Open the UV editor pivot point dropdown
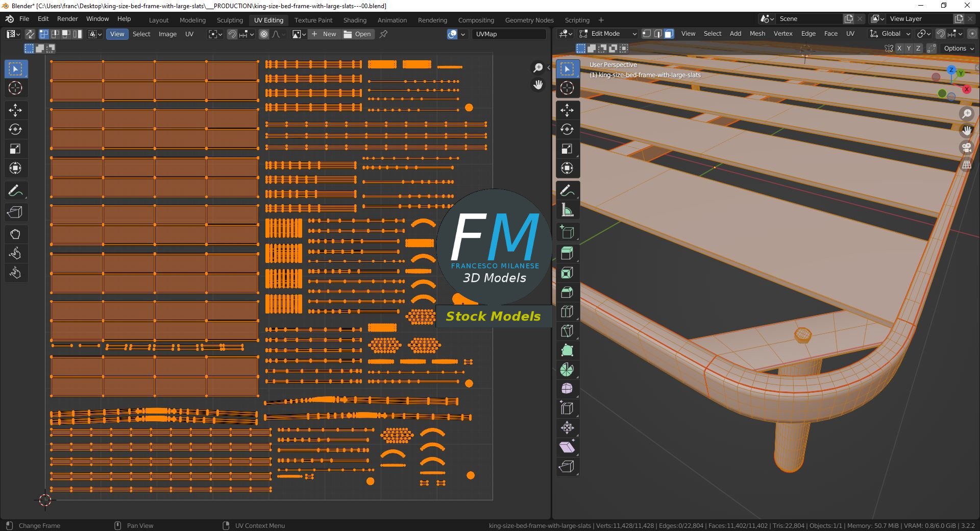The height and width of the screenshot is (531, 980). [x=215, y=34]
